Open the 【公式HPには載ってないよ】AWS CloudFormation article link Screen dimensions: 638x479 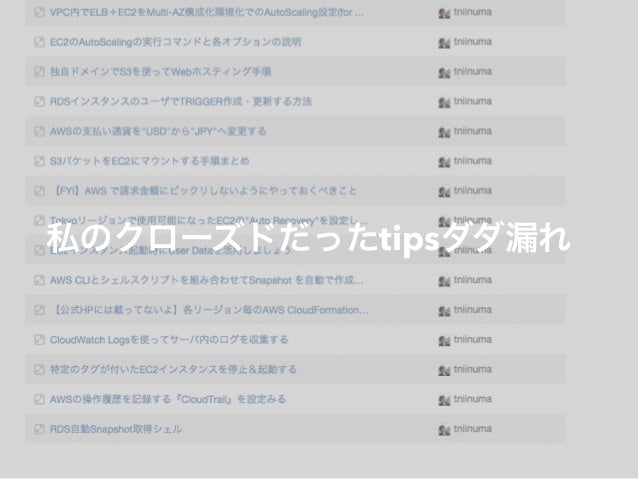tap(209, 310)
